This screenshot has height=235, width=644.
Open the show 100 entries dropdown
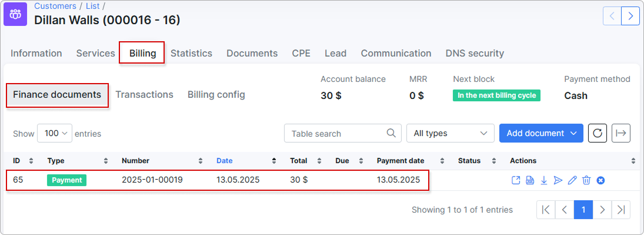[55, 133]
